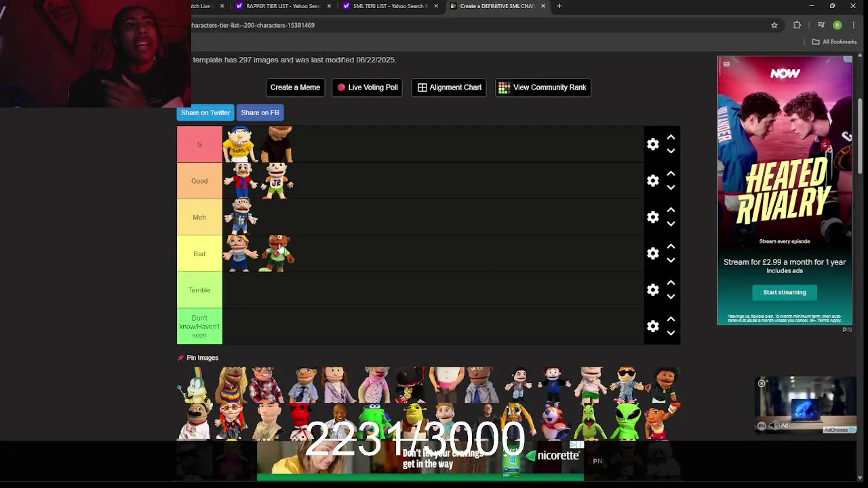
Task: Move the Good tier row up
Action: (671, 174)
